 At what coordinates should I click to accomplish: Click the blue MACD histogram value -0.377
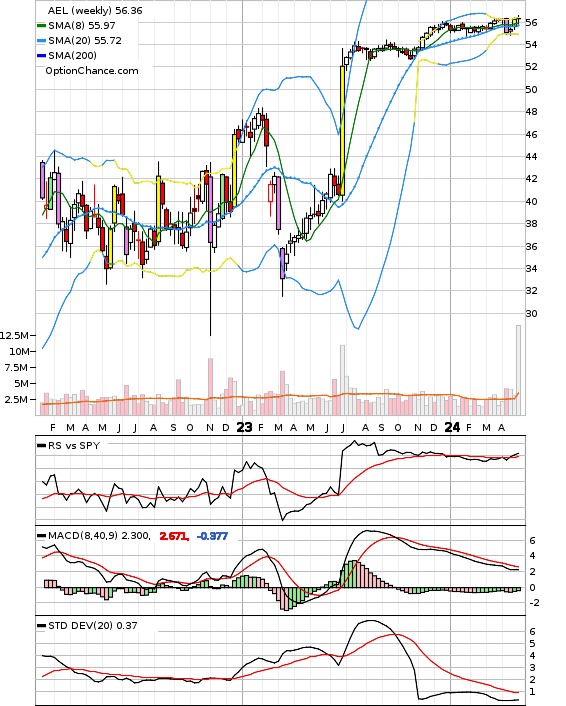tap(213, 536)
